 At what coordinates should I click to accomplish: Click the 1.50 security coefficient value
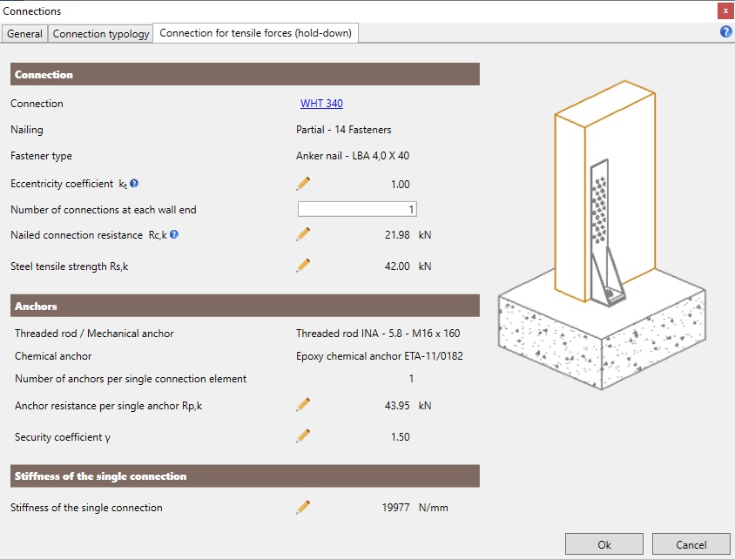(x=401, y=436)
